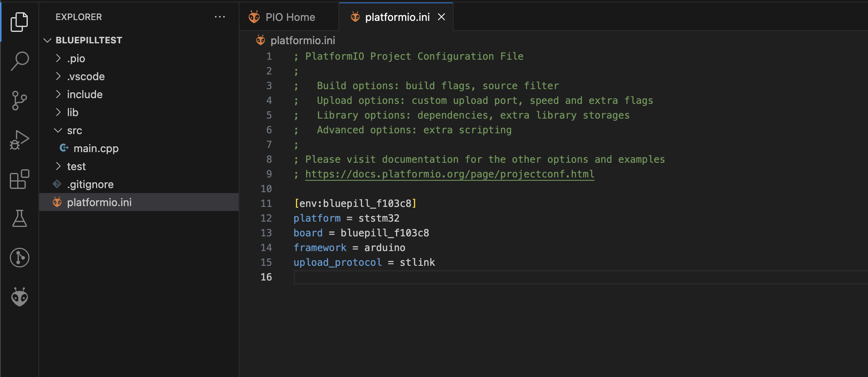868x377 pixels.
Task: Open the Run and Debug view
Action: [x=19, y=140]
